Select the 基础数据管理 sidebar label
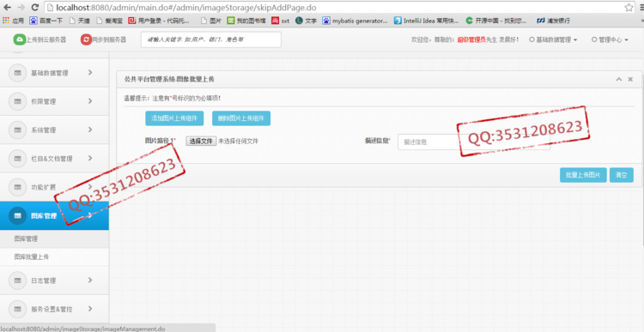Viewport: 644px width, 332px height. tap(50, 74)
